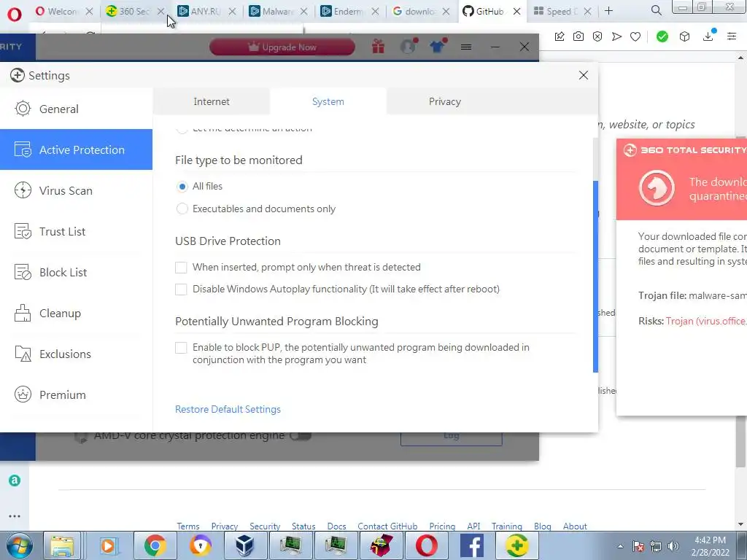The height and width of the screenshot is (560, 747).
Task: Open Opera easy setup sliders icon
Action: click(x=732, y=36)
